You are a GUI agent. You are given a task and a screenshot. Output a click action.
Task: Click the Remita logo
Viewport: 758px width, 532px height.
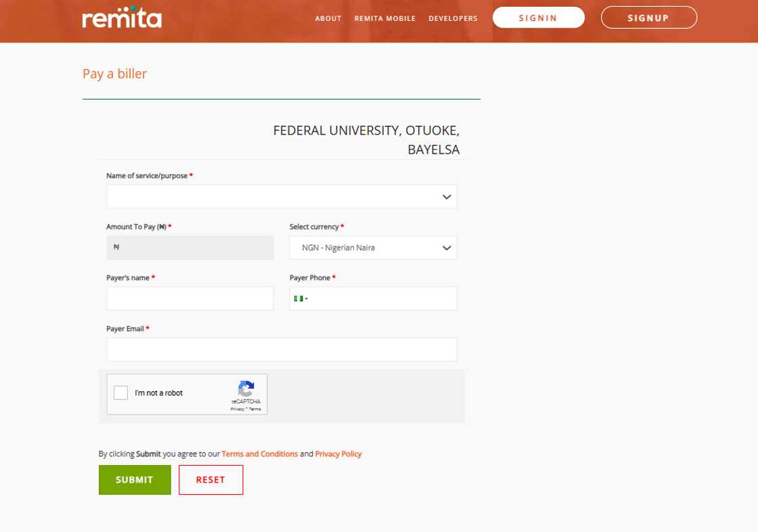[122, 18]
